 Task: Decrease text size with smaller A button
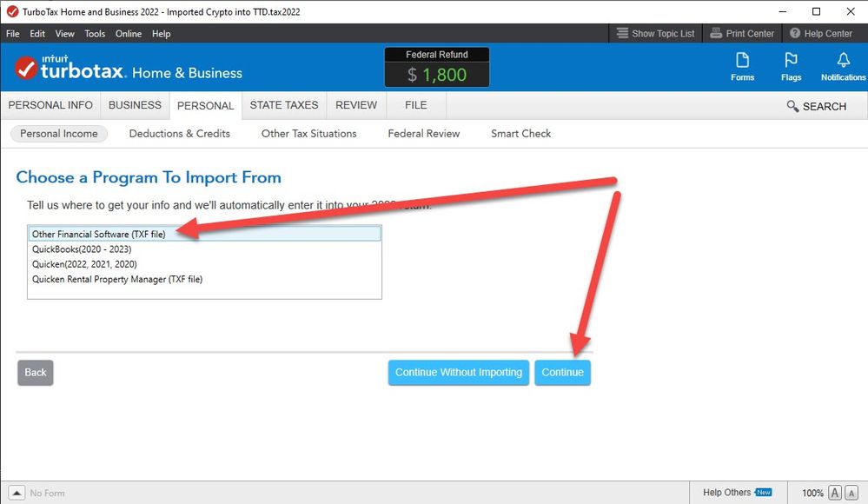(x=852, y=493)
